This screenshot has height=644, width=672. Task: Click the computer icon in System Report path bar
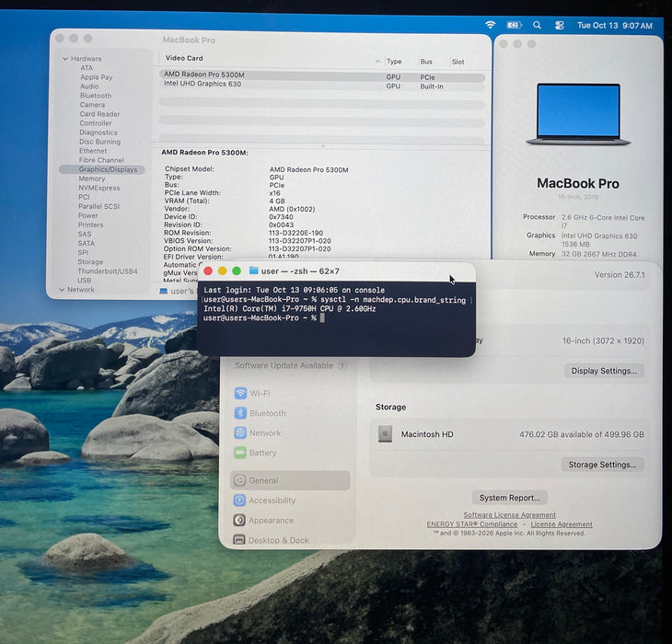(163, 291)
